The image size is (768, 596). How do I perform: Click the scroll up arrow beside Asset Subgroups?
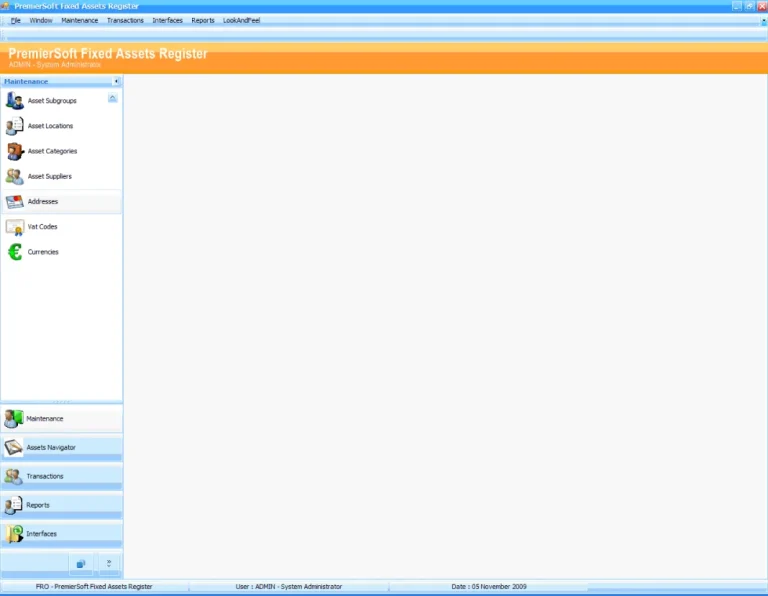pos(113,98)
